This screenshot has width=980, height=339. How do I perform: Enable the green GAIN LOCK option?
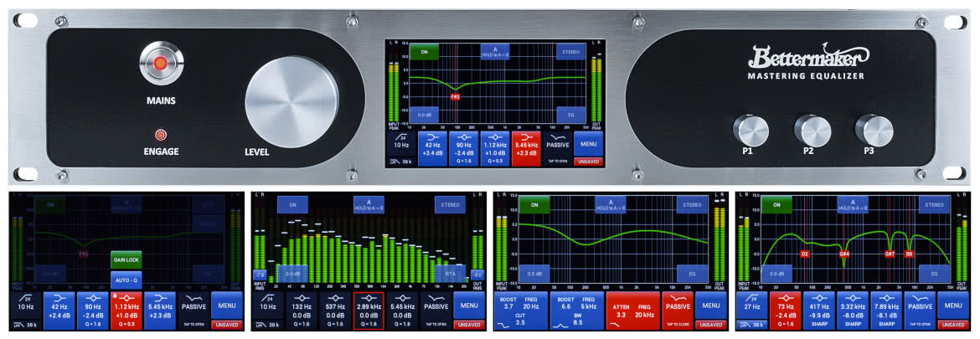click(126, 259)
